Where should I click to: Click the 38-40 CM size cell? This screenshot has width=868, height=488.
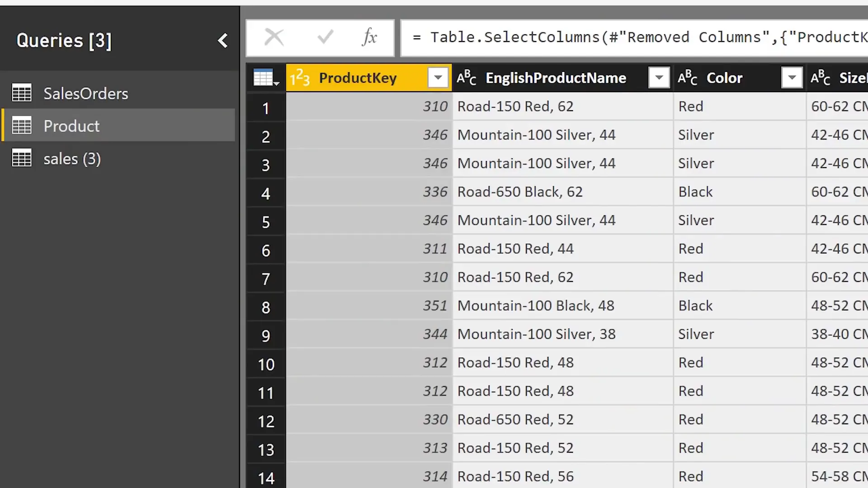point(837,334)
